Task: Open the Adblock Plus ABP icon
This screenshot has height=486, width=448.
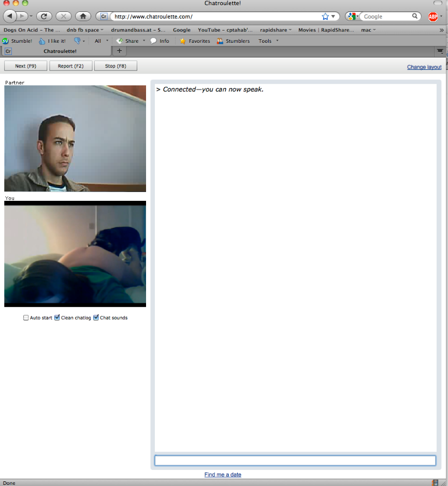Action: point(433,17)
